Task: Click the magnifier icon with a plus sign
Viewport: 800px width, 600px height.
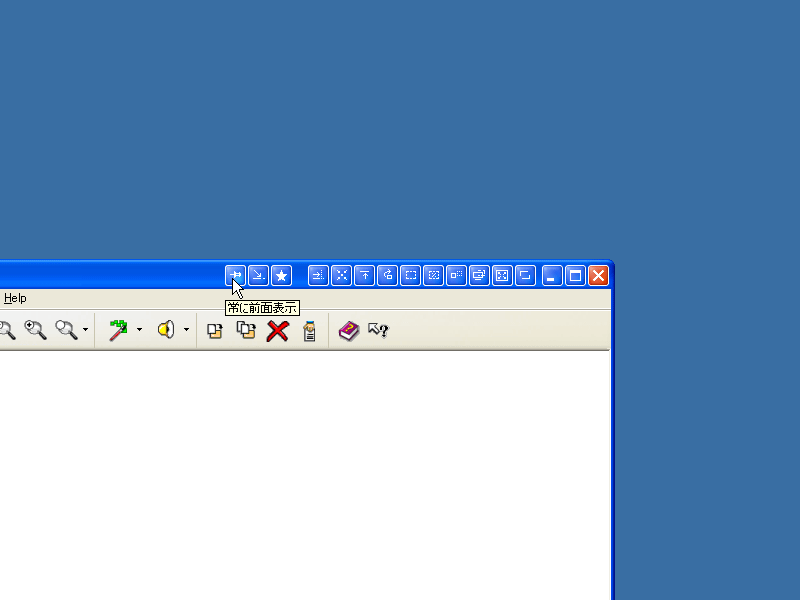Action: pyautogui.click(x=36, y=330)
